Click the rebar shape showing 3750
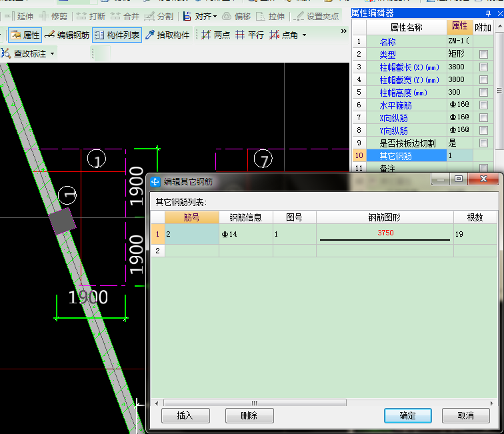 [x=385, y=234]
